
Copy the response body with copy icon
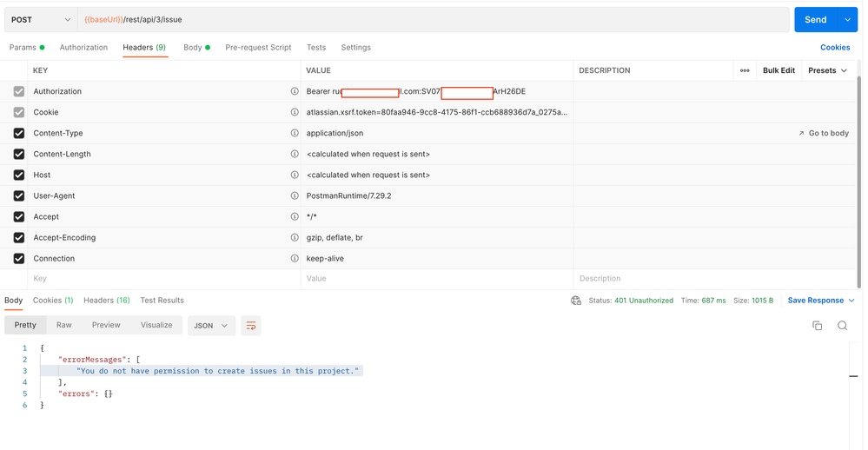(817, 326)
